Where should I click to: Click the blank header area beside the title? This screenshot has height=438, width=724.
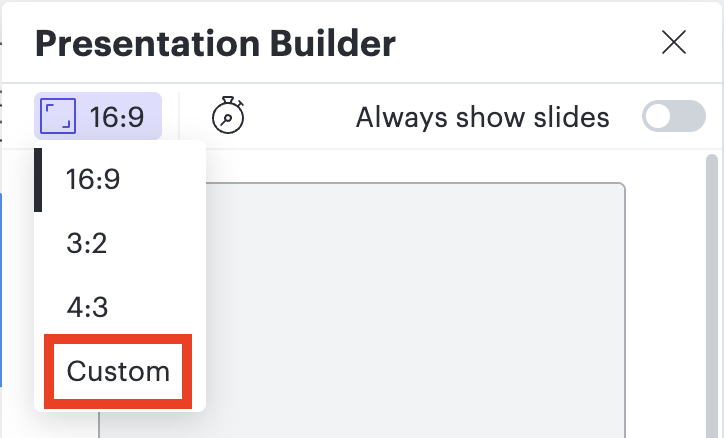(520, 43)
